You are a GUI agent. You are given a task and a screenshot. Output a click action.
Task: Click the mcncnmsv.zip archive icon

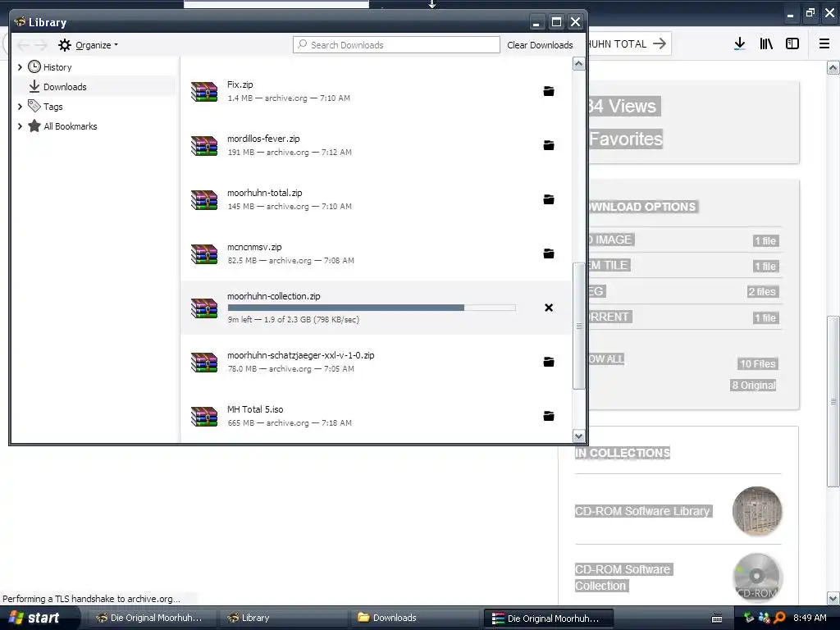(x=204, y=253)
